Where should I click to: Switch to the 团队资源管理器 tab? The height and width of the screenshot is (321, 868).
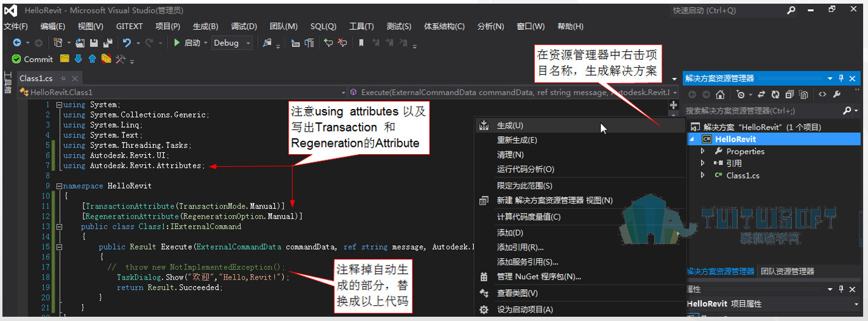tap(788, 272)
